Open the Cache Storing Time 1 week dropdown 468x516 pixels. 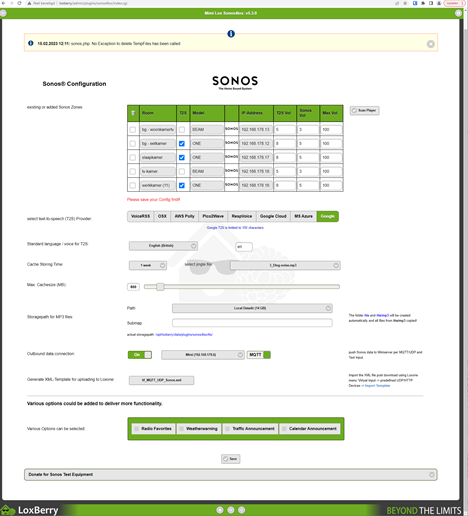148,265
